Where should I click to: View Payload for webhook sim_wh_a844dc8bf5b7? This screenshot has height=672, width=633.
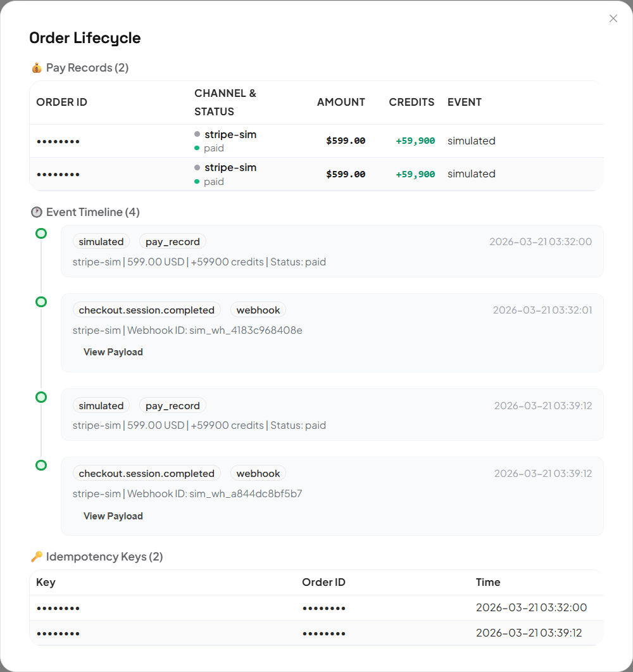pyautogui.click(x=113, y=516)
